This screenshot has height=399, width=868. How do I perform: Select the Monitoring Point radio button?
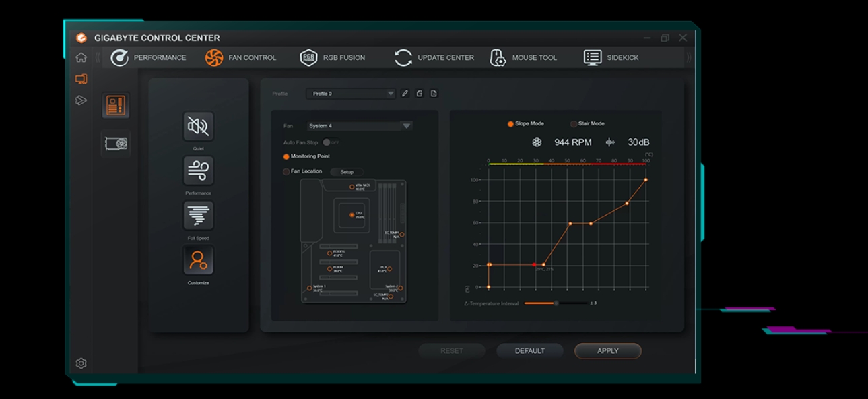click(x=286, y=156)
